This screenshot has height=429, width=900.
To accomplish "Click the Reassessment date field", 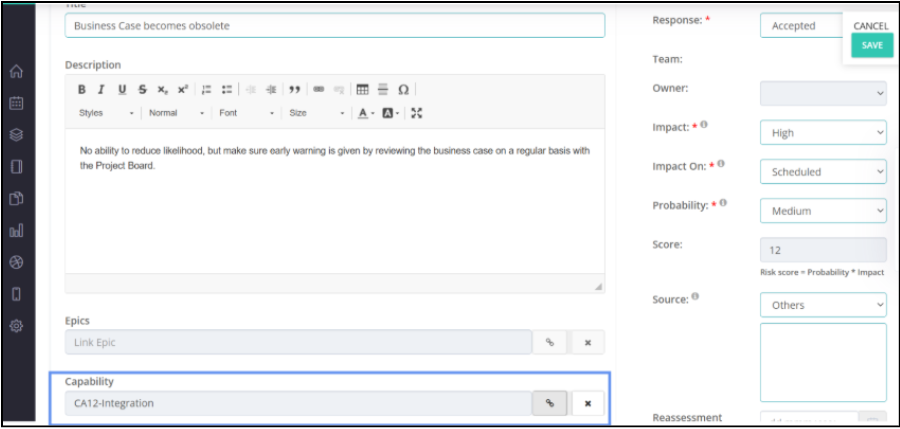I will click(x=809, y=419).
